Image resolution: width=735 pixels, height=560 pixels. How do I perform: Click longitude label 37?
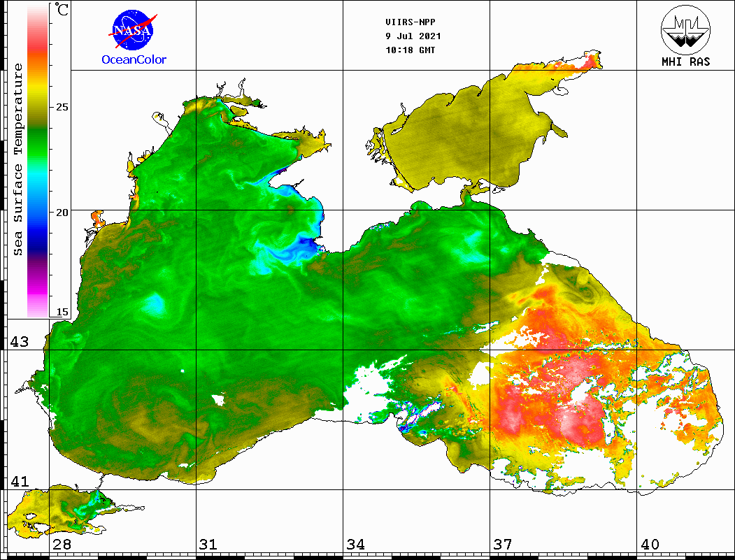(x=503, y=544)
